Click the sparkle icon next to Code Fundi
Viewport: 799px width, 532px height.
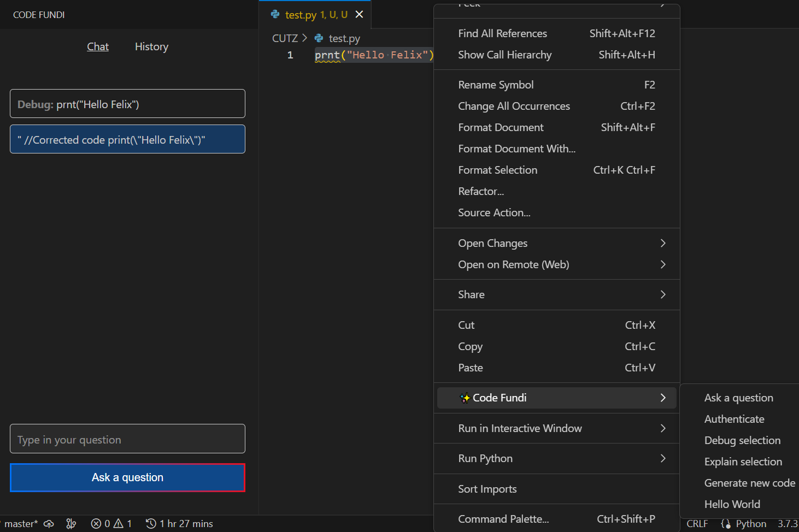[x=465, y=398]
